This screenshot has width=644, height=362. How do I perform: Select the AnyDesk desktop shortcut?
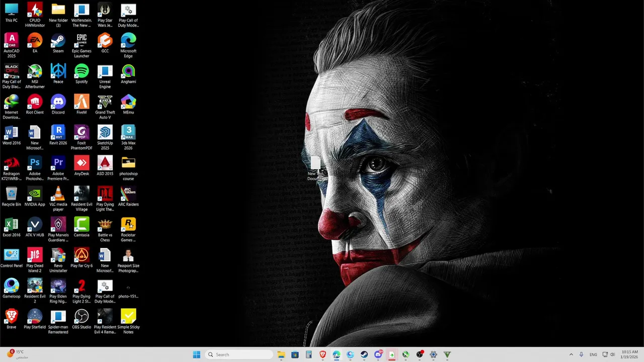point(82,166)
